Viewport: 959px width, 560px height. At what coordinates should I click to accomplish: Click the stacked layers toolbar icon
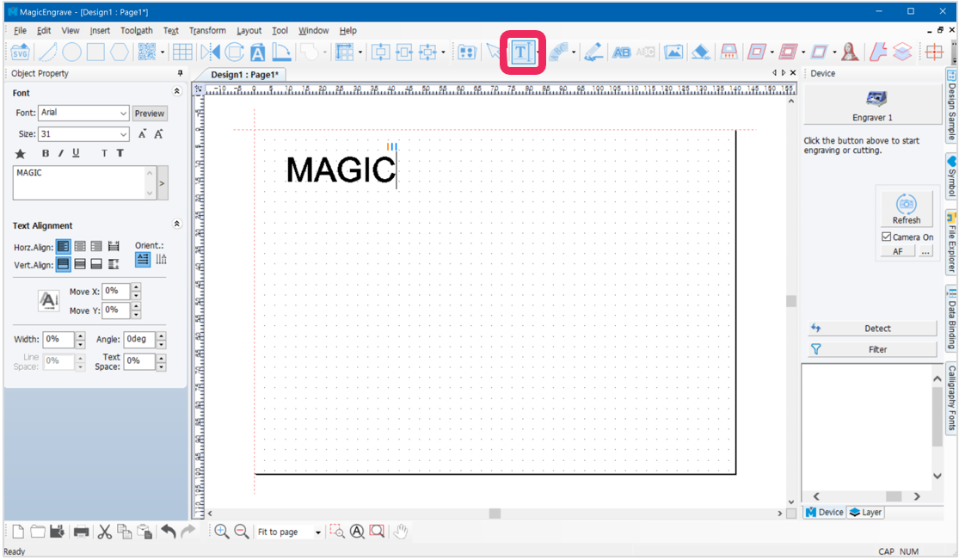click(903, 52)
